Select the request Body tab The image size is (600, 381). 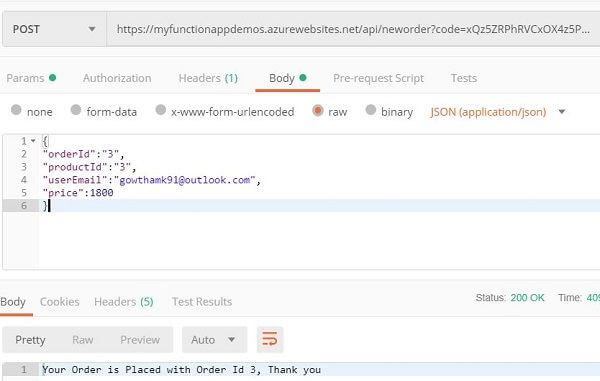[x=287, y=78]
